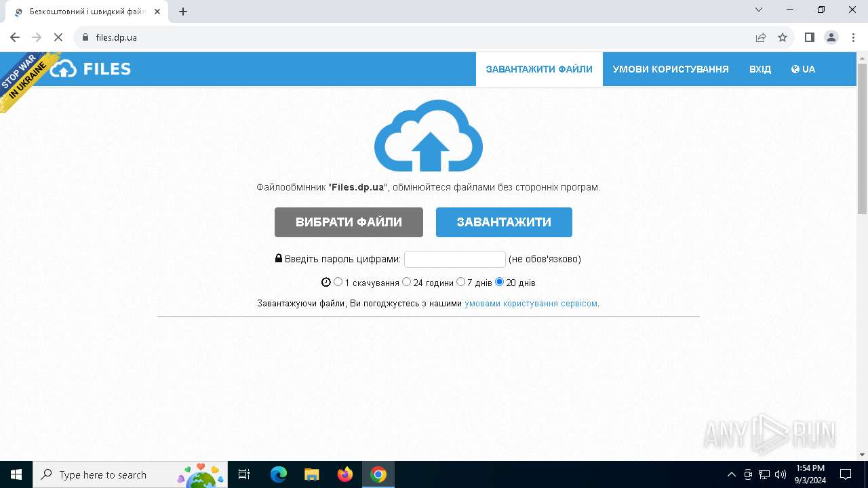Open the taskbar clock showing 1:54 PM
The image size is (868, 488).
tap(810, 474)
